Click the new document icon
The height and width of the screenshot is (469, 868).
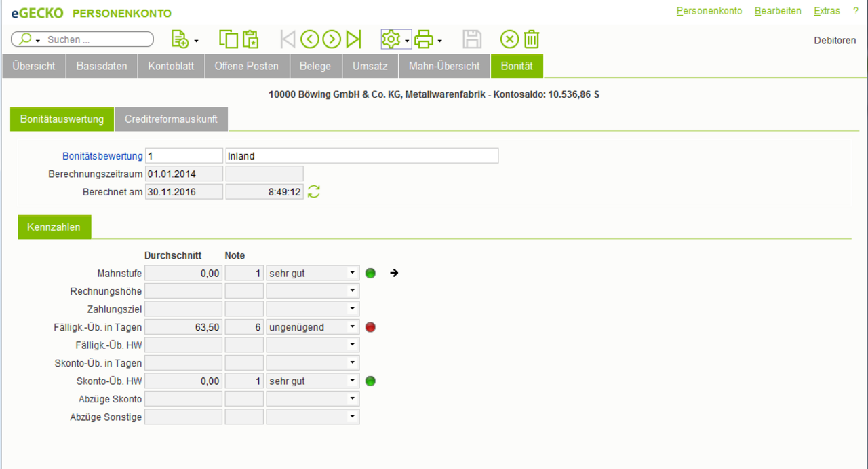(180, 39)
